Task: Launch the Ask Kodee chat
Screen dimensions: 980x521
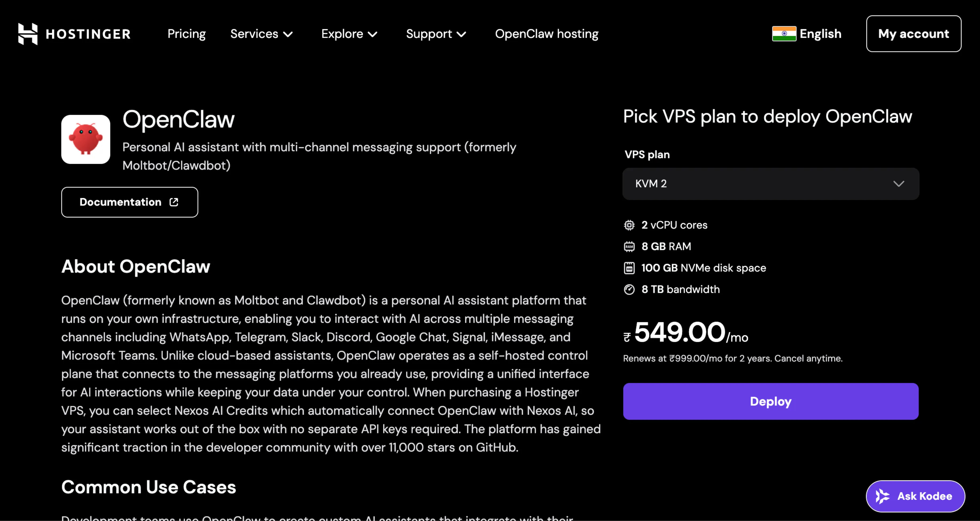Action: [915, 496]
